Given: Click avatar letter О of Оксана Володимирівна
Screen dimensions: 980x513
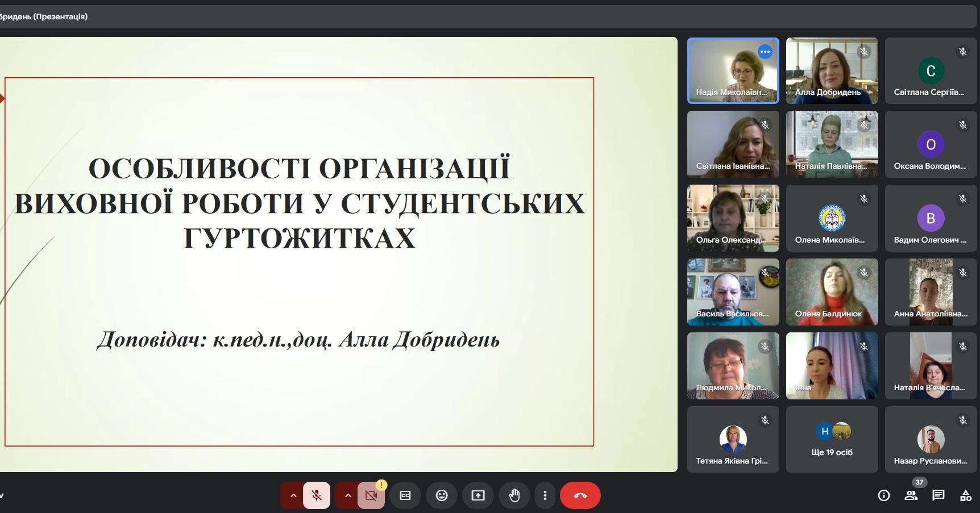Looking at the screenshot, I should [931, 144].
